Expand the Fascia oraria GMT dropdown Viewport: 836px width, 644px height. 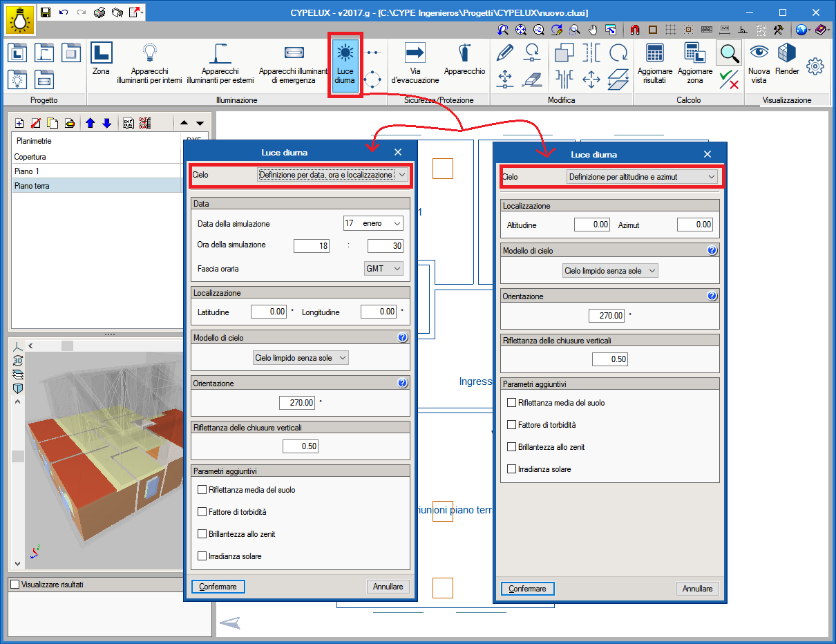384,268
